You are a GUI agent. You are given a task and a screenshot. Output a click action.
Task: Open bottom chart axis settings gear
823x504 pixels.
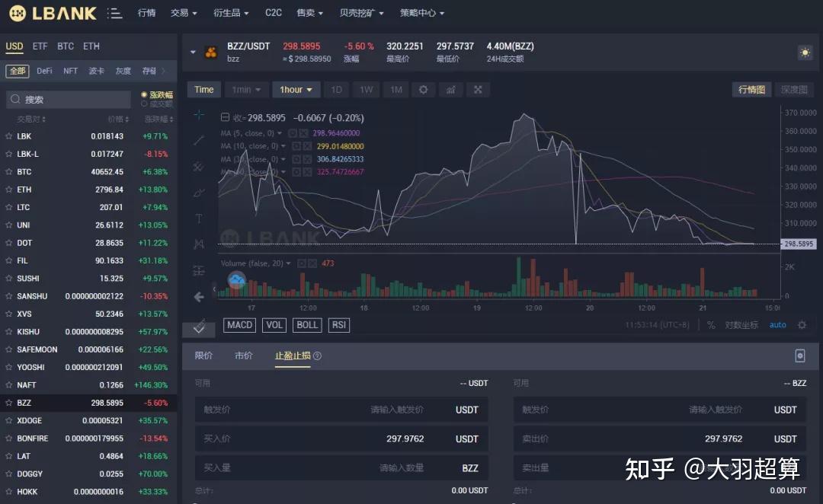tap(802, 325)
